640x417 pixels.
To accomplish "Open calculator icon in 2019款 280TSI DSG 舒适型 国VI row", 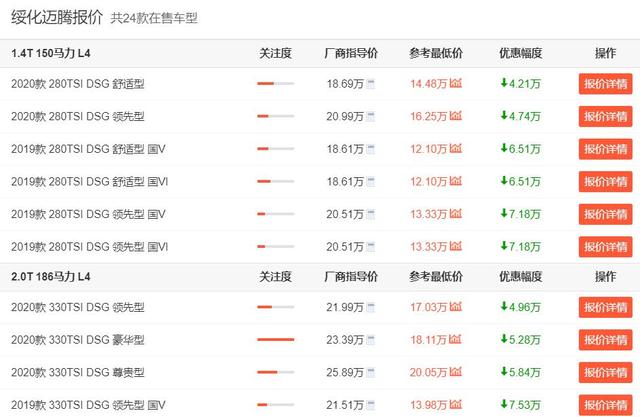I will (x=371, y=182).
